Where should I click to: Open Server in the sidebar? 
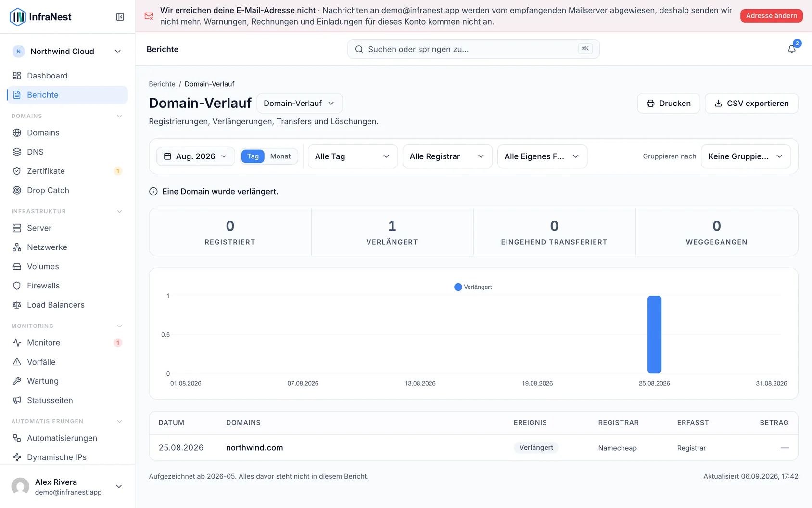point(67,228)
